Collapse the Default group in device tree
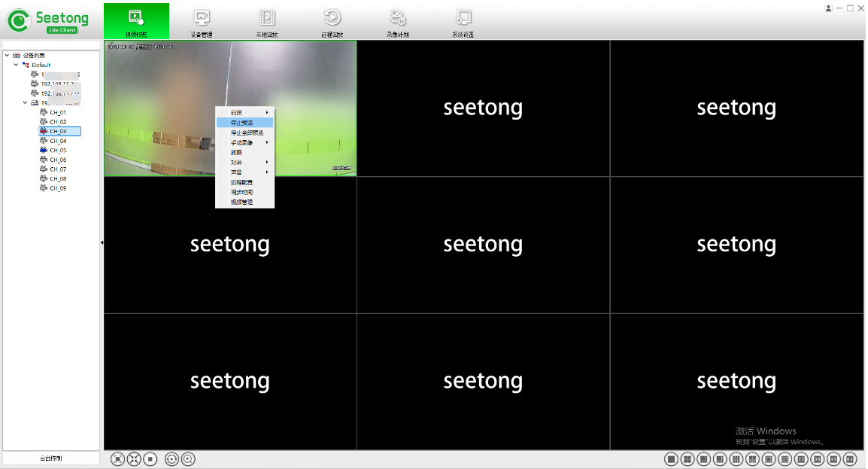The height and width of the screenshot is (469, 868). 16,65
